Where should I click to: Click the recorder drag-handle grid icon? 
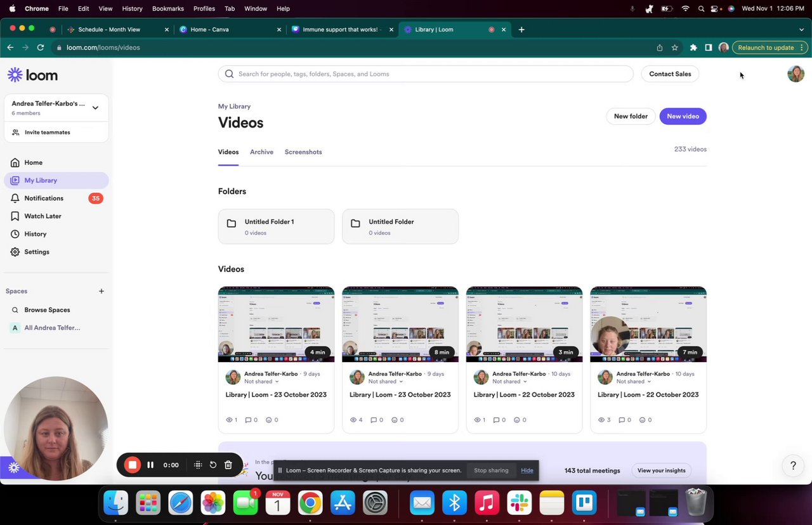(x=198, y=465)
